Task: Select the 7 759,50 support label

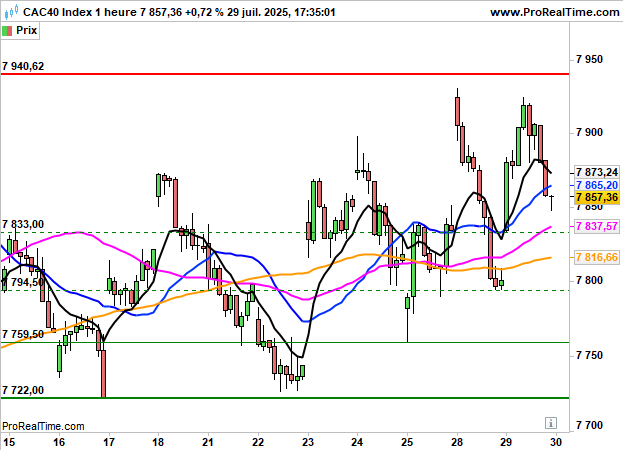Action: (x=23, y=334)
